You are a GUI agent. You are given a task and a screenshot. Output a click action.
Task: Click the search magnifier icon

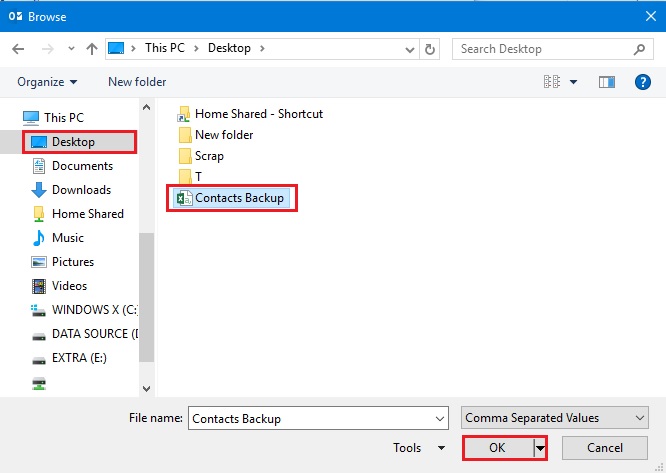click(640, 49)
